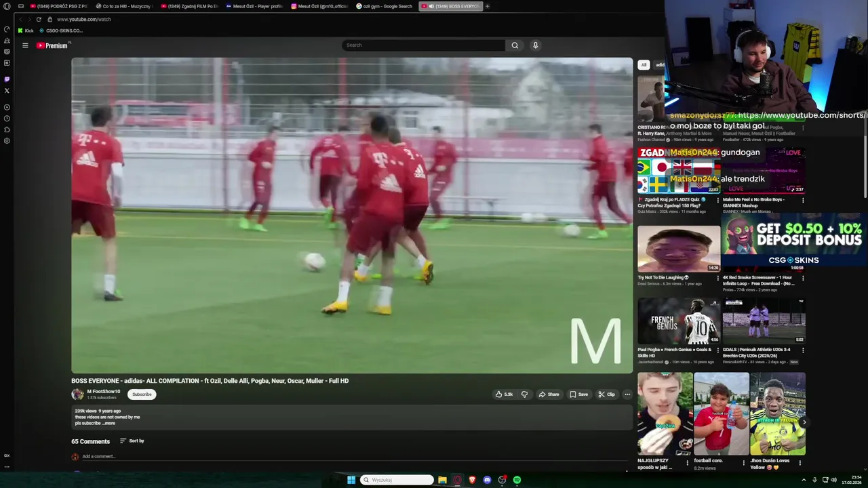Open options for the 4K Red Smoke Screensaver video
The width and height of the screenshot is (868, 488).
pos(803,278)
